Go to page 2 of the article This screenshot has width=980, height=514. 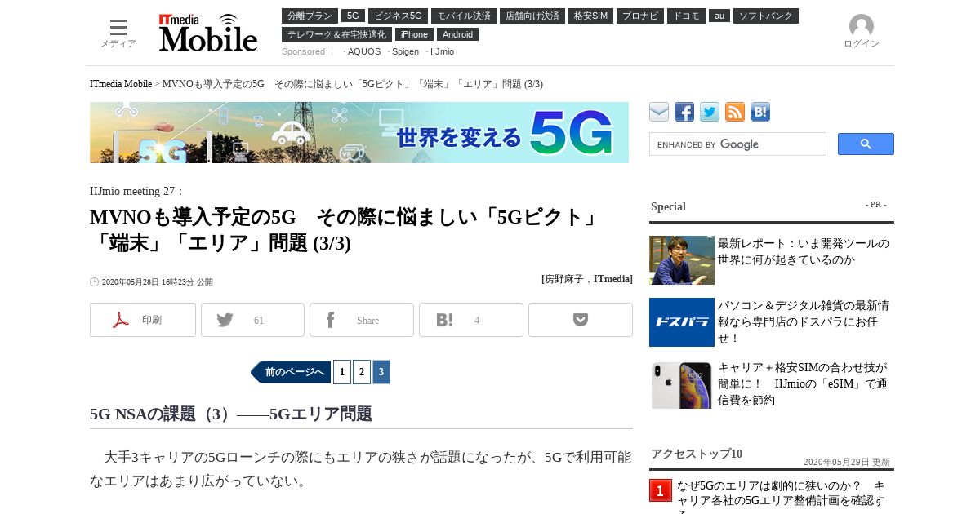pos(362,372)
